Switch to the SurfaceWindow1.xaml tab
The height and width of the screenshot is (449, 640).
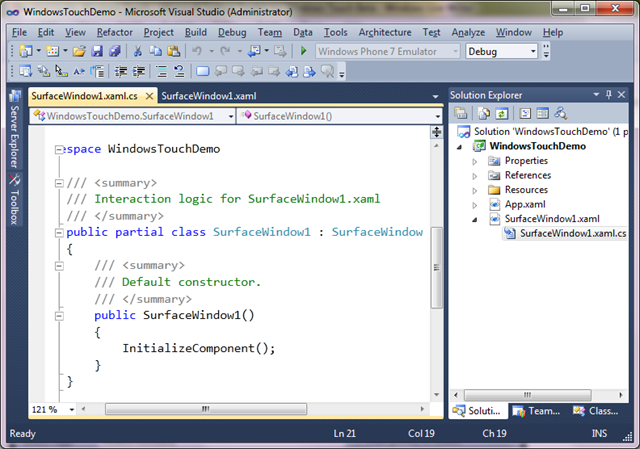[x=209, y=96]
